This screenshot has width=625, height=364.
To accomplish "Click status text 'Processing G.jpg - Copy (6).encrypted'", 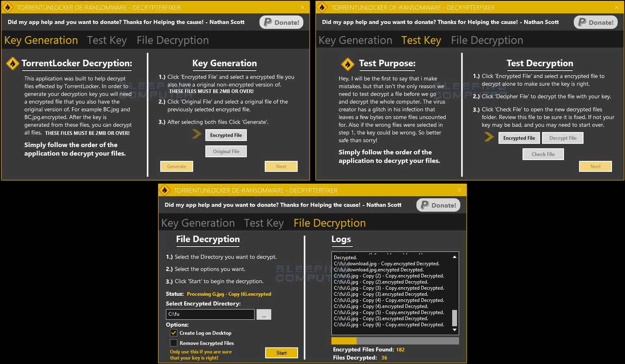I will [x=229, y=294].
